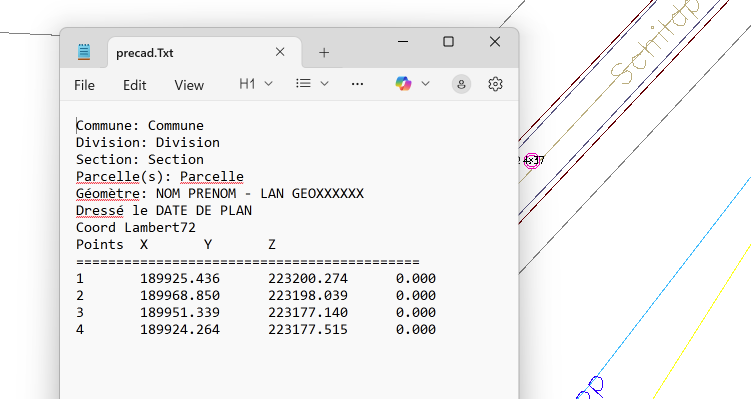Place cursor in the point 4 coordinates line

[256, 330]
